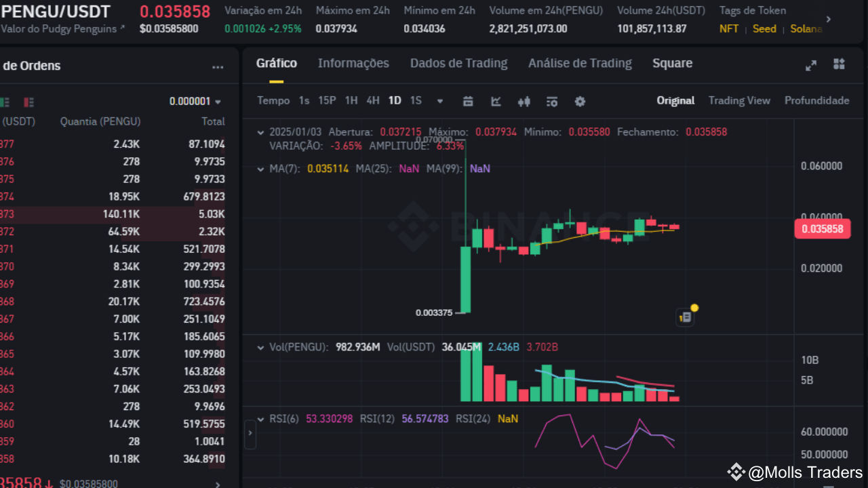Switch to the Informações tab
This screenshot has height=488, width=868.
tap(353, 63)
